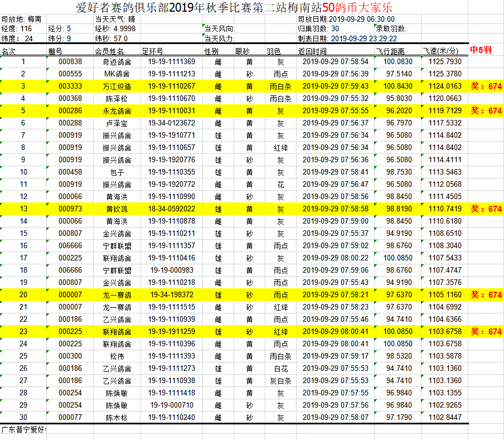Select the 名次 column header cell
Image resolution: width=504 pixels, height=440 pixels.
point(23,51)
